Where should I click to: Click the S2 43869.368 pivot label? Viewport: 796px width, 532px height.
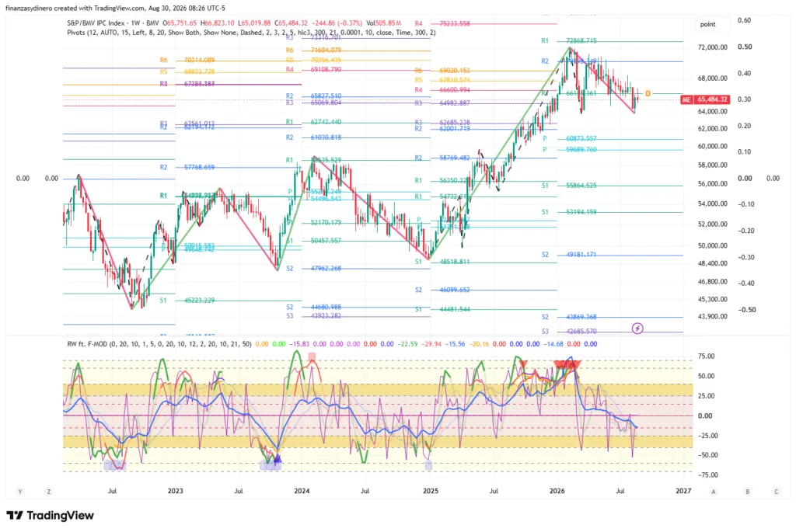[x=568, y=317]
